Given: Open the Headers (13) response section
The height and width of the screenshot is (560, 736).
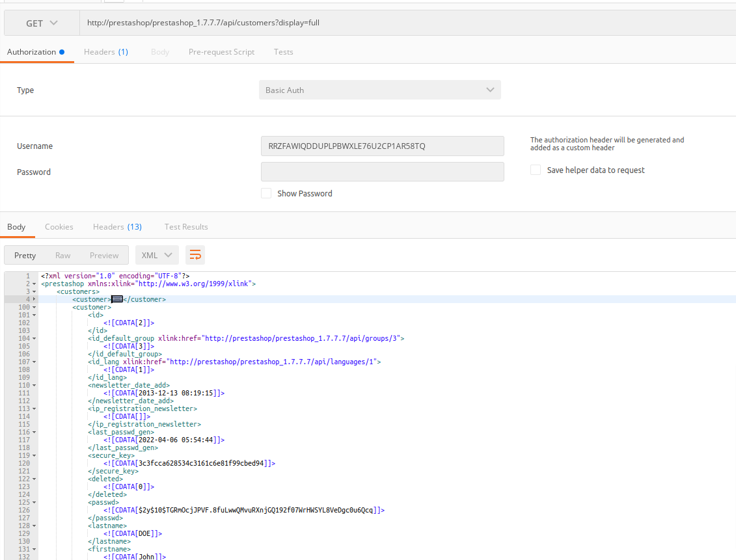Looking at the screenshot, I should pyautogui.click(x=117, y=226).
